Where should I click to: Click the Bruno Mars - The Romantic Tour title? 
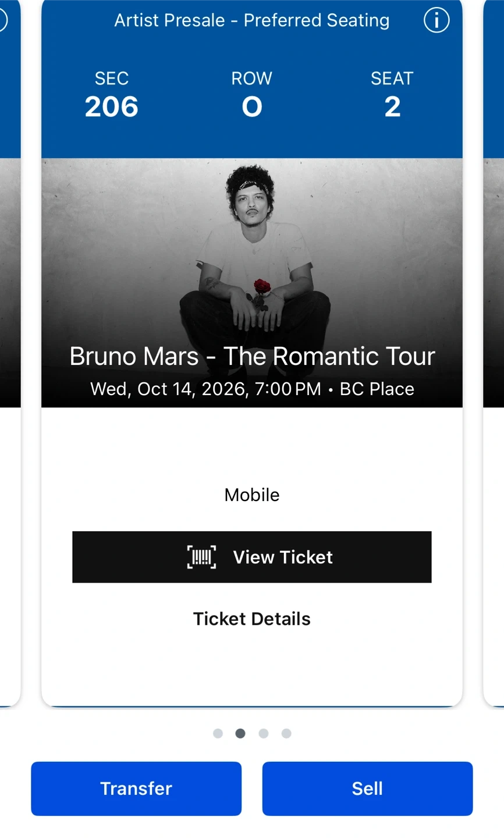(x=252, y=356)
